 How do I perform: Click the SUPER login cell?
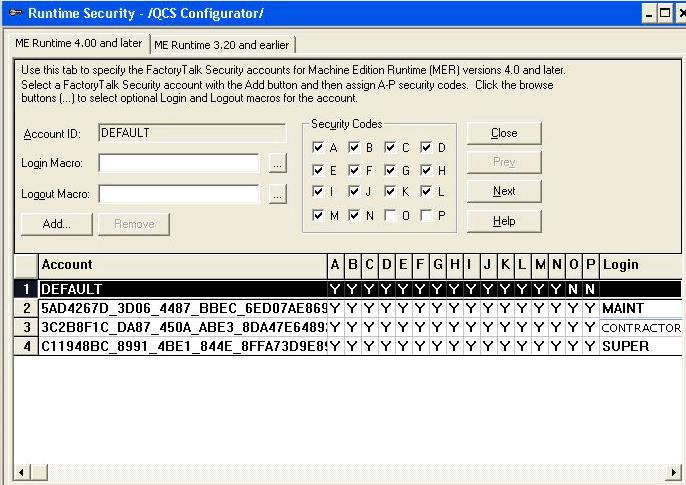[640, 346]
